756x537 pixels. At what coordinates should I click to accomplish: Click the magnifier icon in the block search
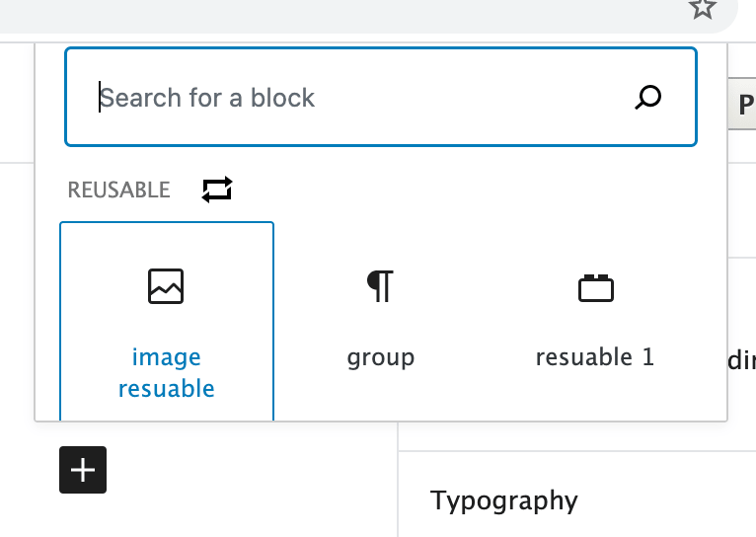[648, 98]
